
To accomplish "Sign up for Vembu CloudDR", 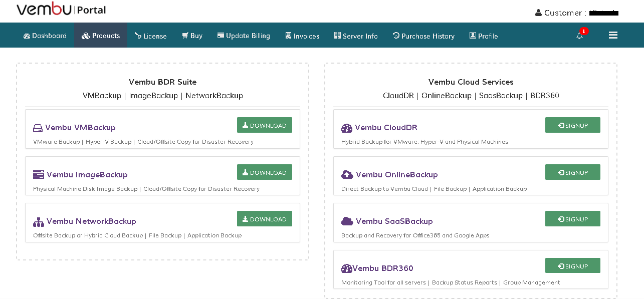I will point(573,125).
